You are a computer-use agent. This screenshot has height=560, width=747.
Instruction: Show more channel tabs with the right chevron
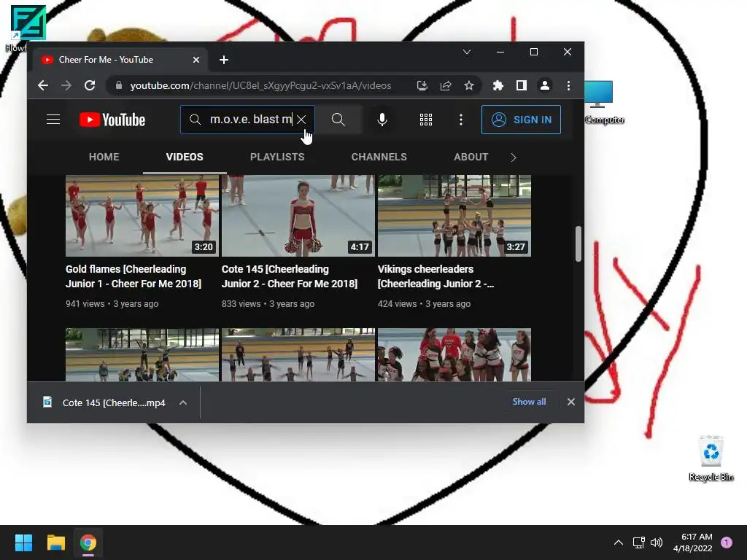tap(514, 157)
